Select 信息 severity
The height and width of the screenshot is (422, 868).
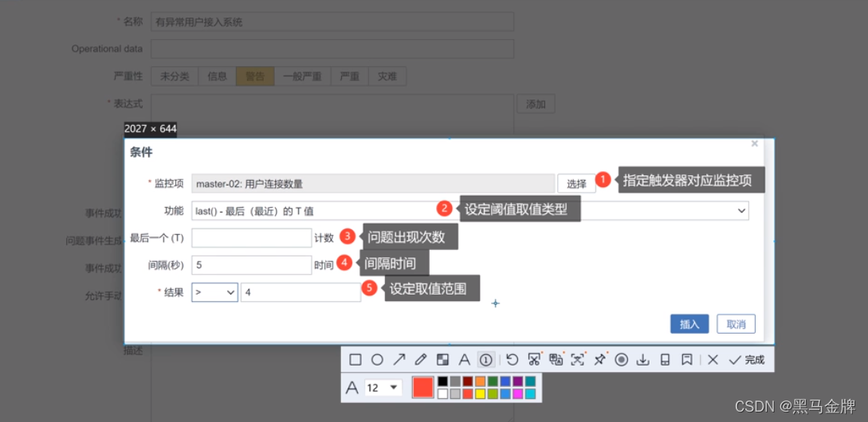pos(217,76)
